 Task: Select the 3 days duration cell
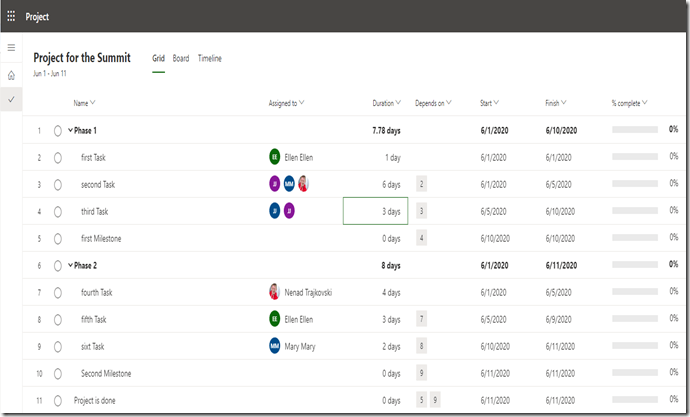pos(375,211)
